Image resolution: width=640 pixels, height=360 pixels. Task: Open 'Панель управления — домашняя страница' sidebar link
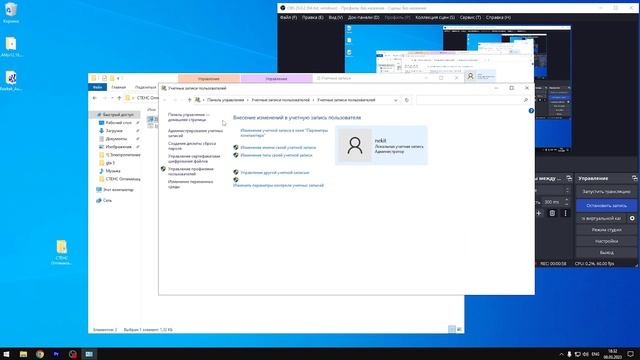(x=189, y=117)
